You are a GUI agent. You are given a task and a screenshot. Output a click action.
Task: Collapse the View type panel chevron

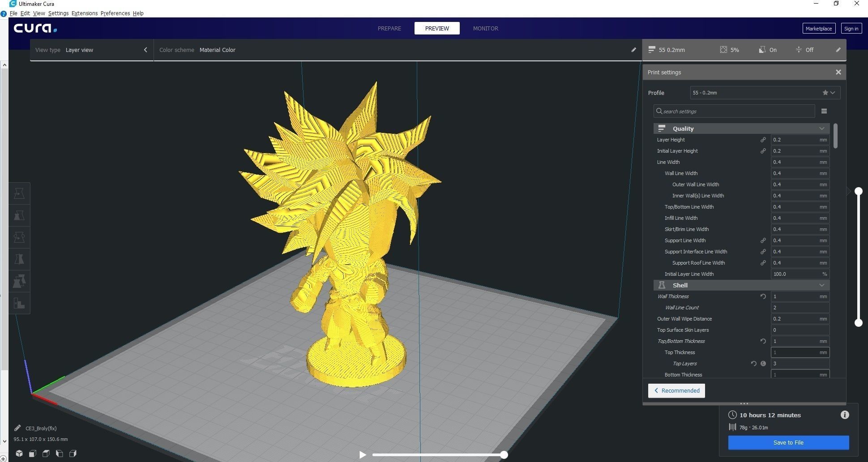click(145, 50)
